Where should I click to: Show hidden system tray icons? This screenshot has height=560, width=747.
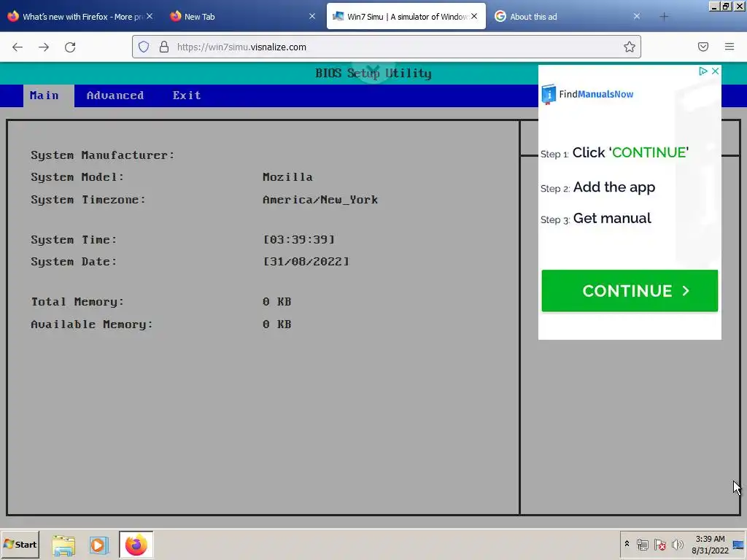tap(627, 544)
